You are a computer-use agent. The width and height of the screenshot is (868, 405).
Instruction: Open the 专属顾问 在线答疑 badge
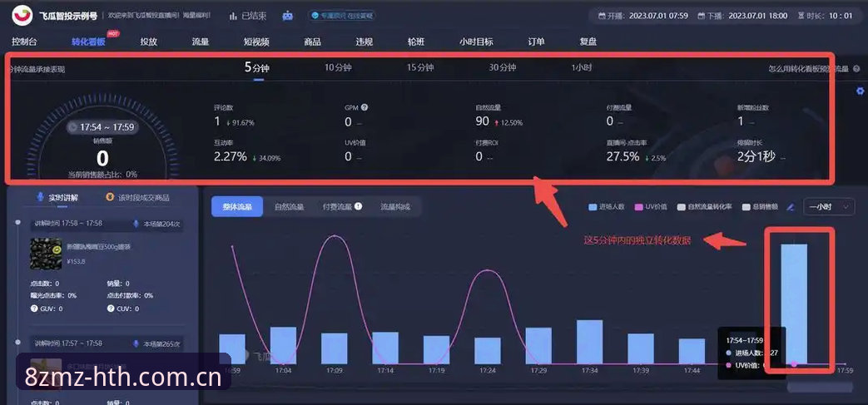click(x=342, y=16)
